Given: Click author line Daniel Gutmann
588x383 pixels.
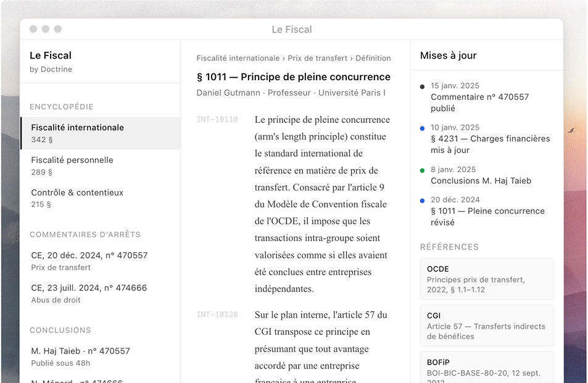Looking at the screenshot, I should 291,93.
